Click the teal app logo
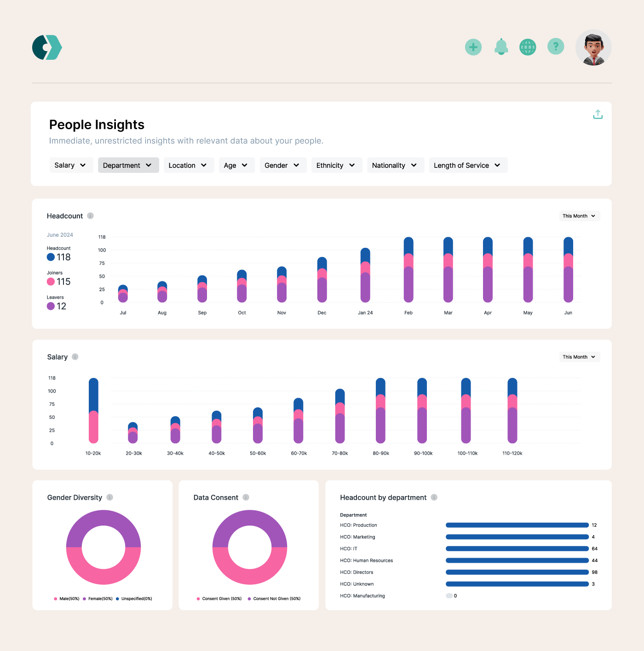 pyautogui.click(x=47, y=47)
